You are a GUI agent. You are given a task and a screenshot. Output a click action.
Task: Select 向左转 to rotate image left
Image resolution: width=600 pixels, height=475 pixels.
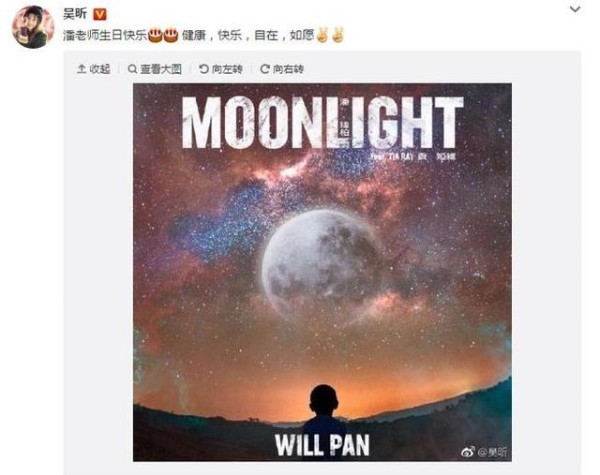coord(227,69)
